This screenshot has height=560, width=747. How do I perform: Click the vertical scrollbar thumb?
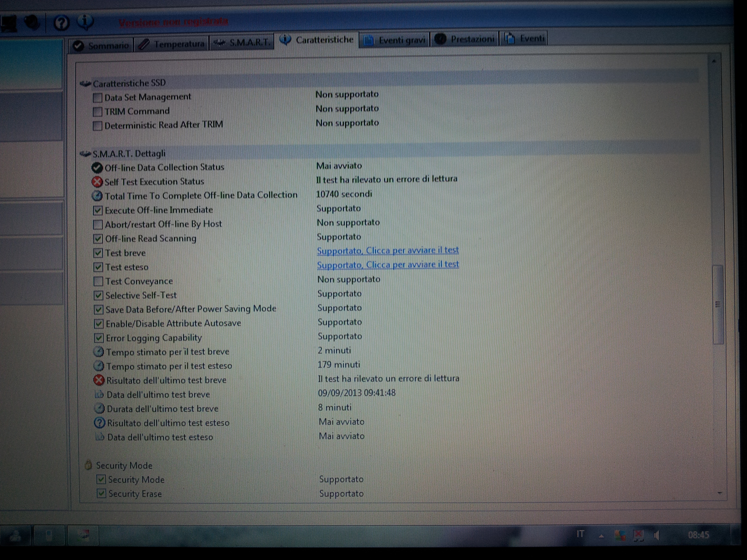click(718, 304)
